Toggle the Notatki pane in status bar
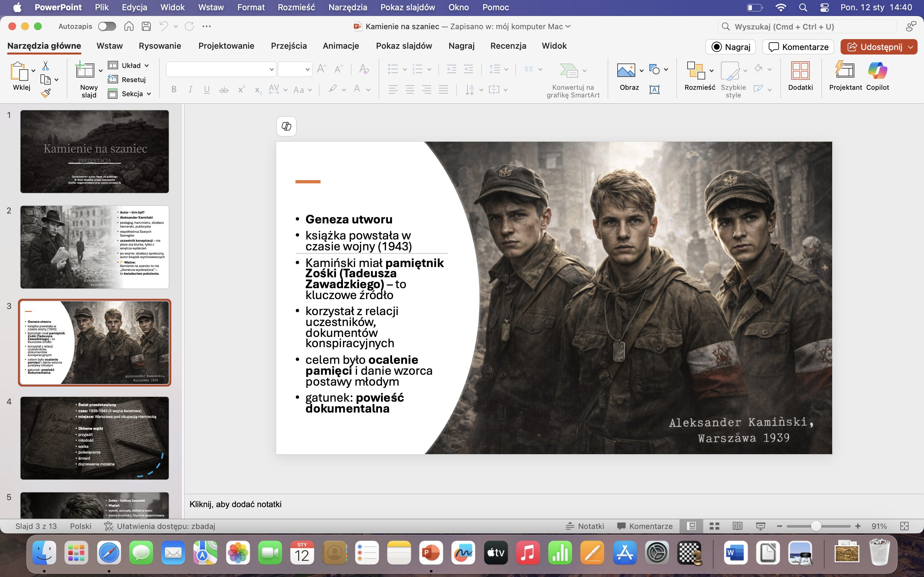The image size is (924, 577). (585, 526)
